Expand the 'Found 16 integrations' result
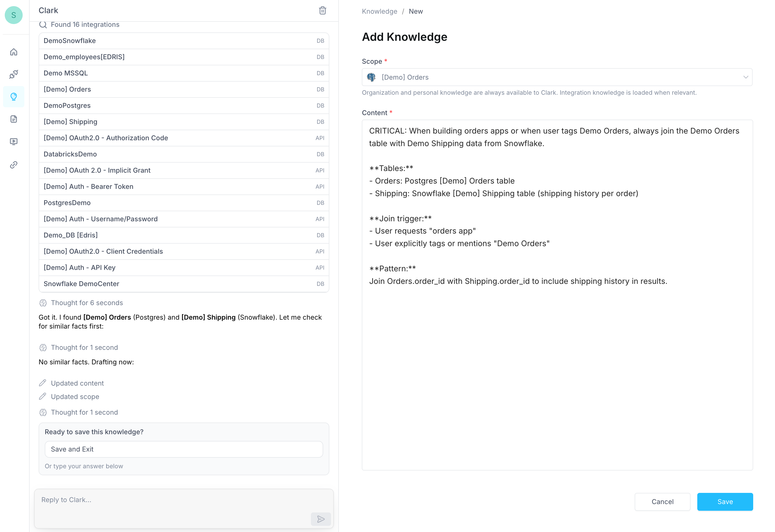775x532 pixels. 85,25
